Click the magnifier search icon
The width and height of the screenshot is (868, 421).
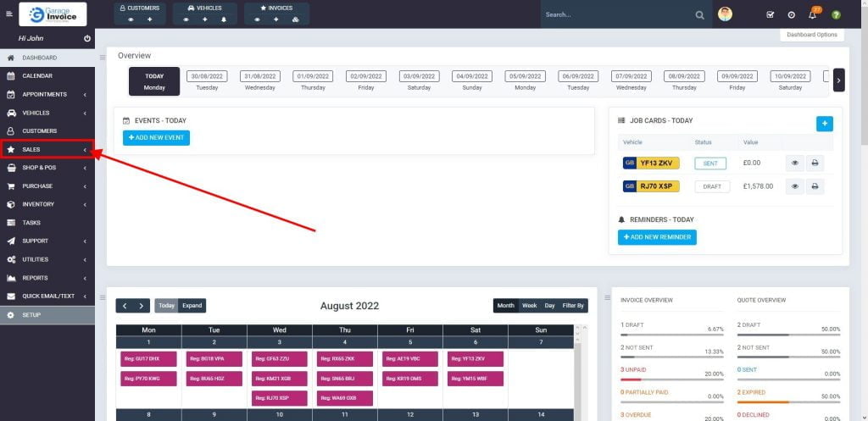pos(699,14)
